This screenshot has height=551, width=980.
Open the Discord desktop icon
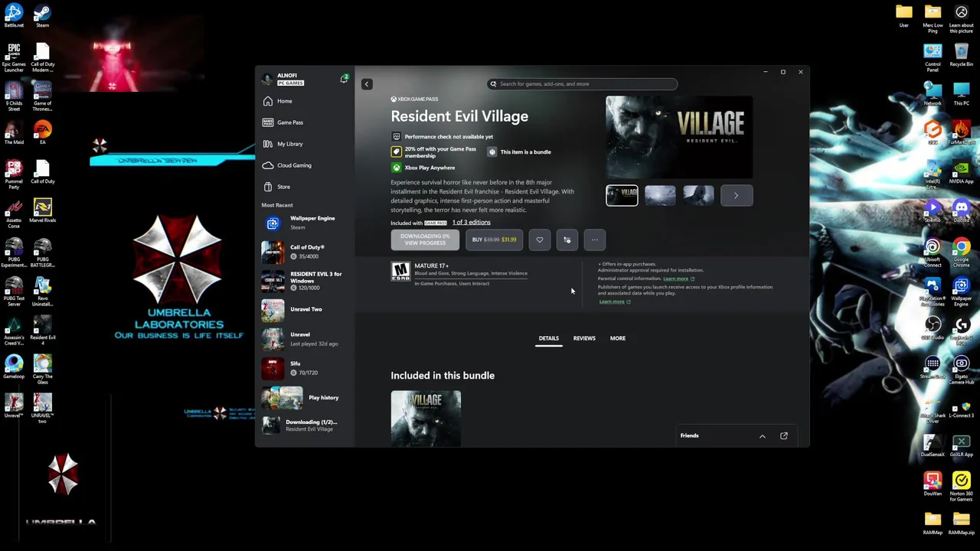pyautogui.click(x=962, y=210)
